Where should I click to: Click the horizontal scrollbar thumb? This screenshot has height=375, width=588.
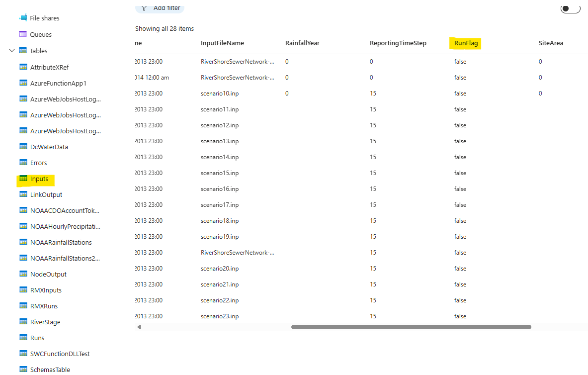(x=411, y=327)
